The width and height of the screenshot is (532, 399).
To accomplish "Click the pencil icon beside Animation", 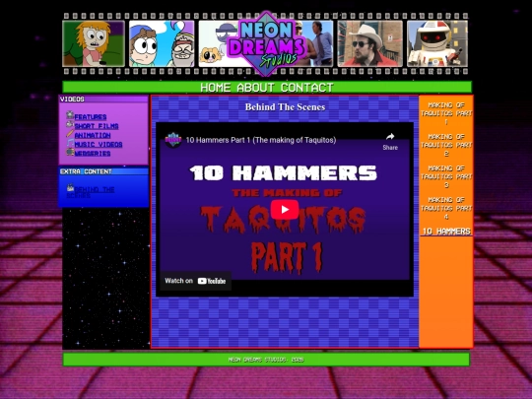I will click(x=70, y=133).
